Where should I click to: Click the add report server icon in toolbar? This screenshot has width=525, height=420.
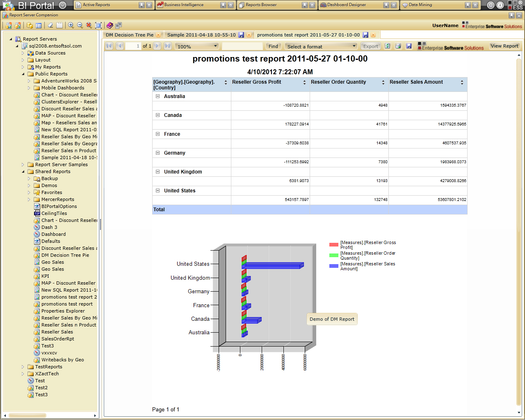(9, 25)
